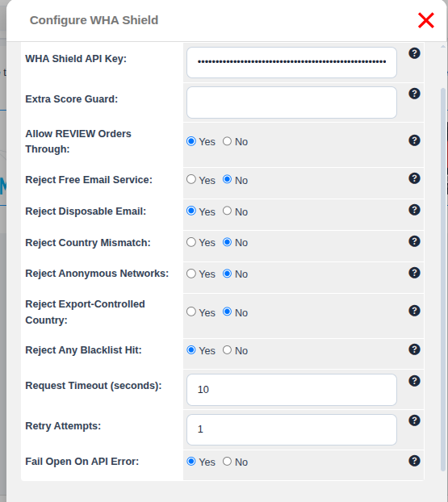Choose Yes for Fail Open On API Error
Viewport: 448px width, 502px height.
[x=191, y=462]
